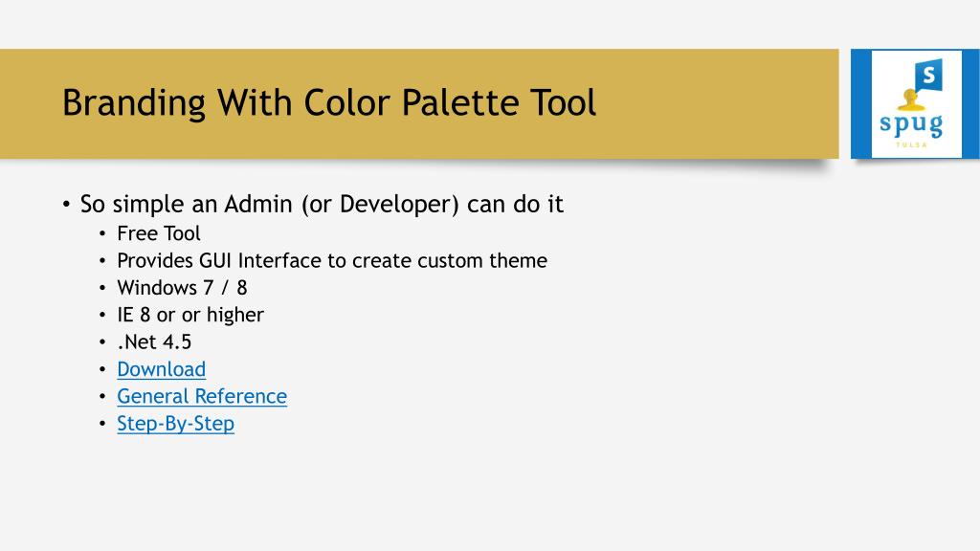Click 'Provides GUI Interface to create custom theme'
The height and width of the screenshot is (551, 980).
[332, 260]
